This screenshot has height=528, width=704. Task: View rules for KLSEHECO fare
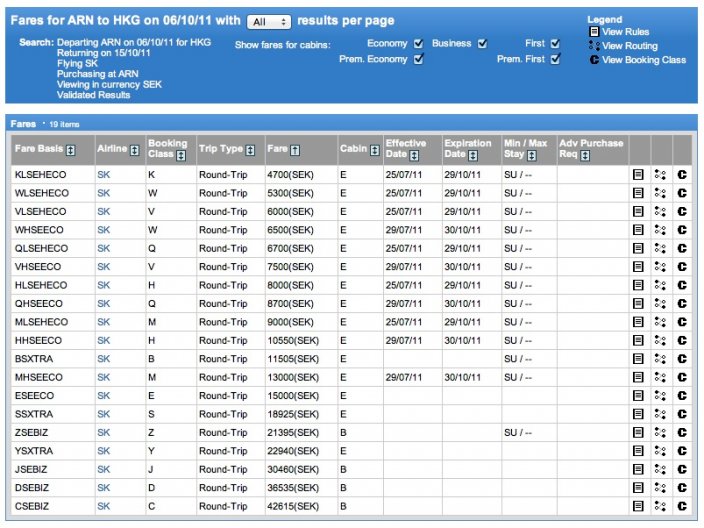[x=638, y=173]
